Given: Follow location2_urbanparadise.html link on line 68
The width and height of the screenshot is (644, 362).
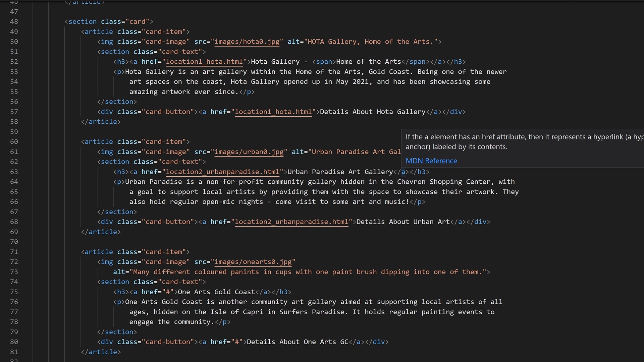Looking at the screenshot, I should (x=291, y=222).
